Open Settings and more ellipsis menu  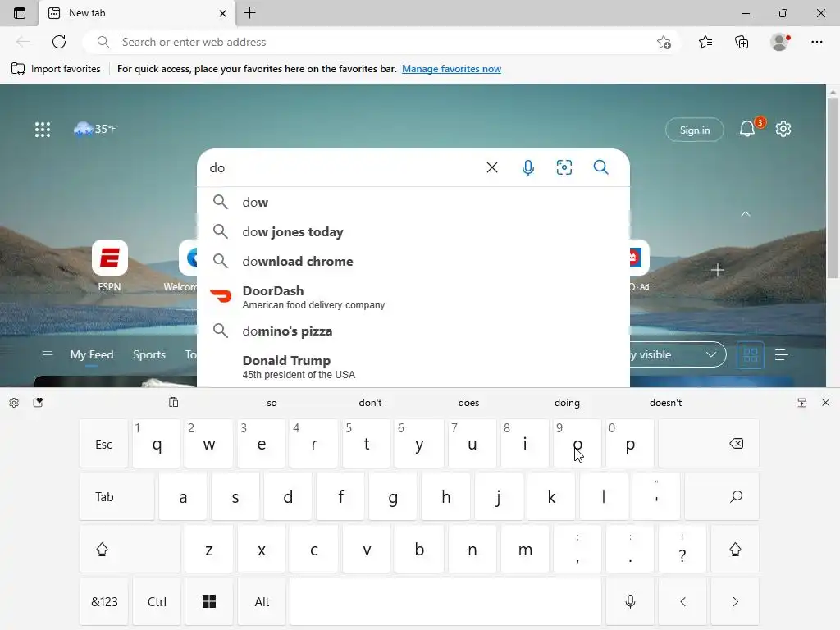pos(816,42)
